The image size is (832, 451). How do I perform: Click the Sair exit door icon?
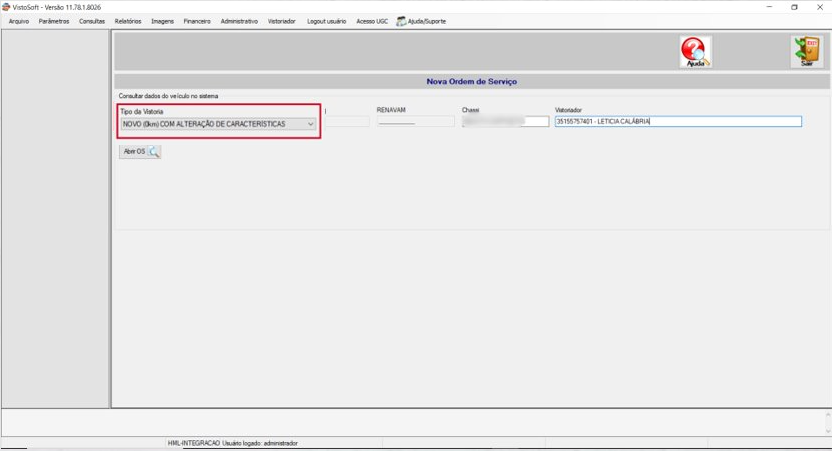807,51
